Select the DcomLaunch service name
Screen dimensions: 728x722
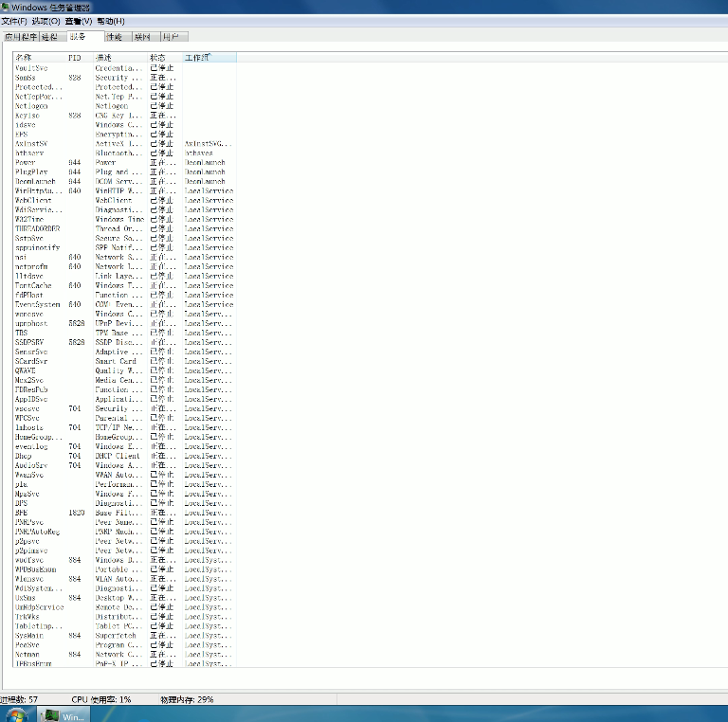(35, 181)
